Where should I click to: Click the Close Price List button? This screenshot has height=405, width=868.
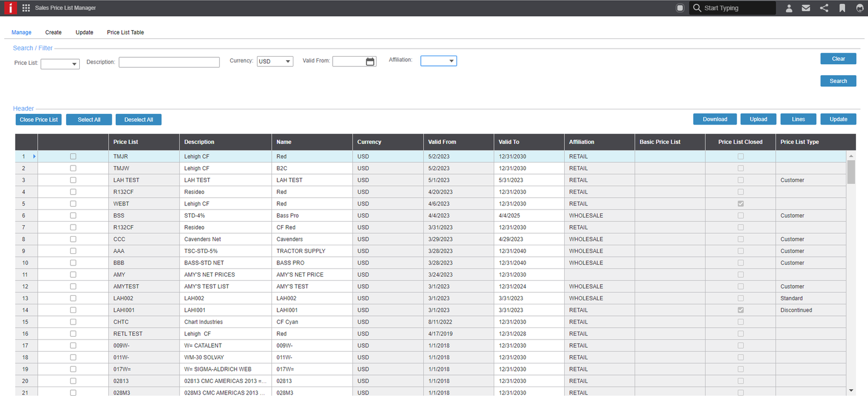point(39,120)
